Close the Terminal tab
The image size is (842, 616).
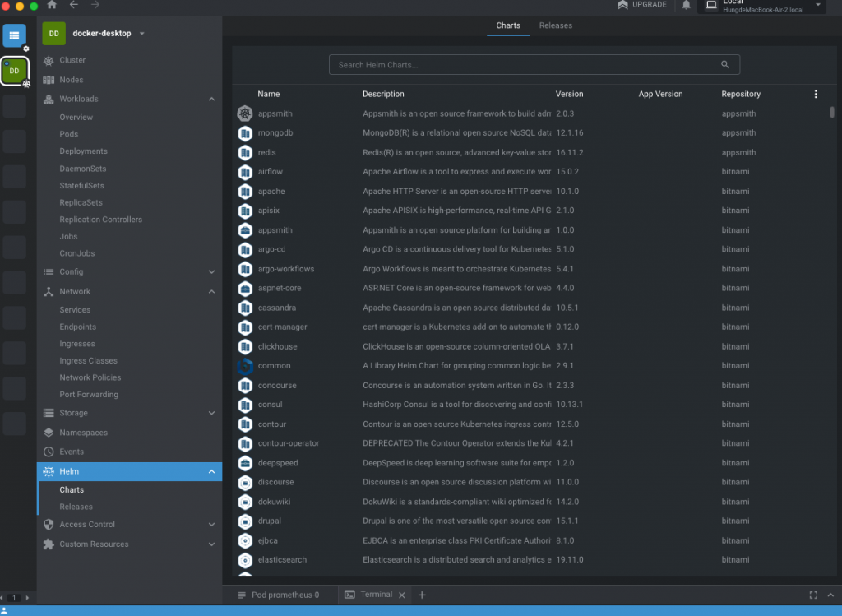pyautogui.click(x=401, y=595)
